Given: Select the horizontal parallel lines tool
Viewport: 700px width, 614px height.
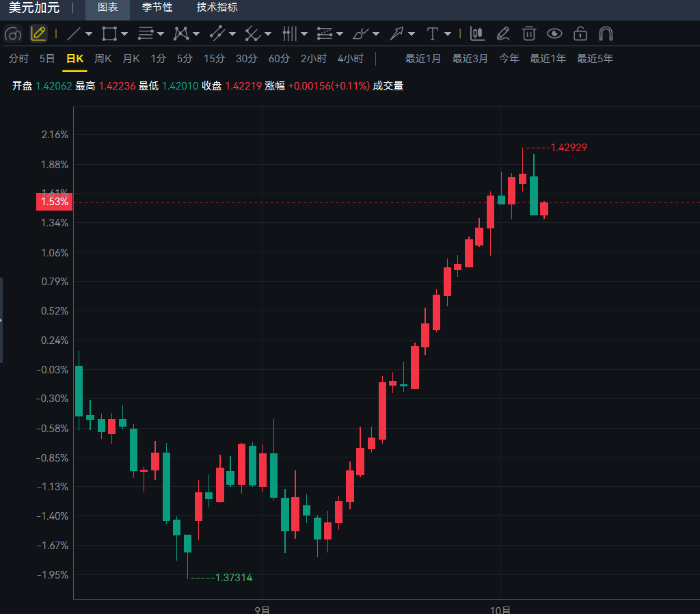Looking at the screenshot, I should click(146, 34).
